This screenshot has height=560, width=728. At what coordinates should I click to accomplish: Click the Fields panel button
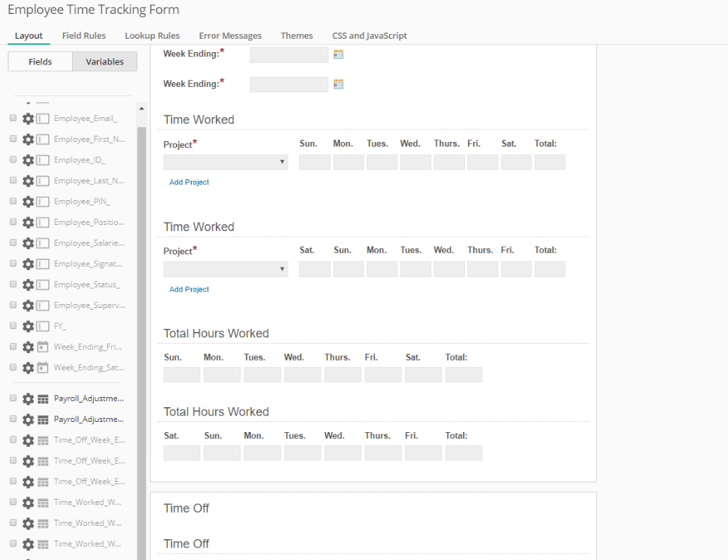click(40, 62)
